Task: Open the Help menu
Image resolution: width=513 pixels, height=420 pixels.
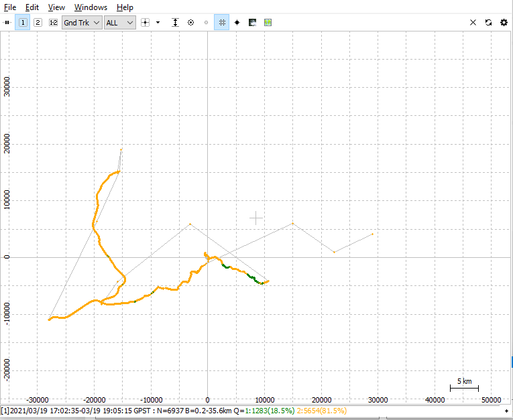Action: click(x=125, y=7)
